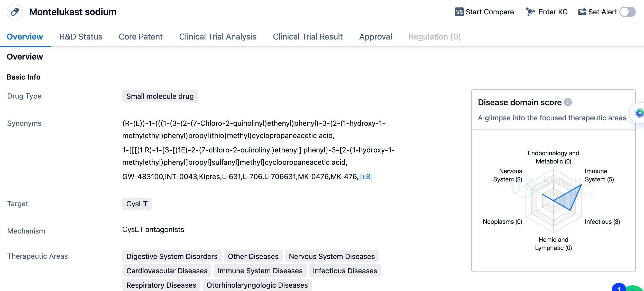
Task: Open the blue notification badge at bottom right
Action: click(x=619, y=288)
